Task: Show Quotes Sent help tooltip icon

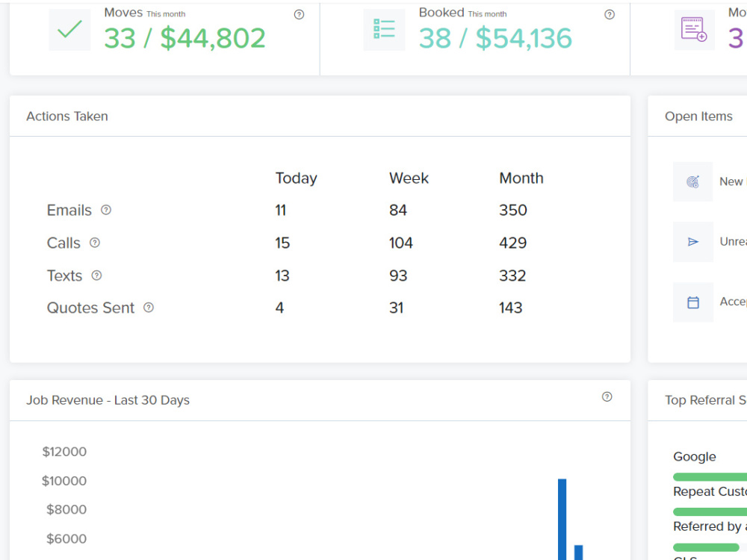Action: (149, 308)
